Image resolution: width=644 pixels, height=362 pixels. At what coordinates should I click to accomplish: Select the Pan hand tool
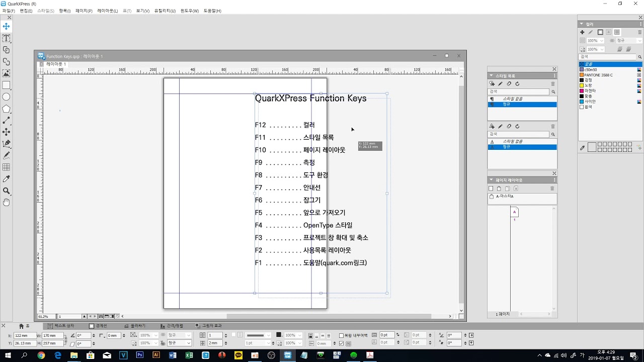tap(6, 202)
